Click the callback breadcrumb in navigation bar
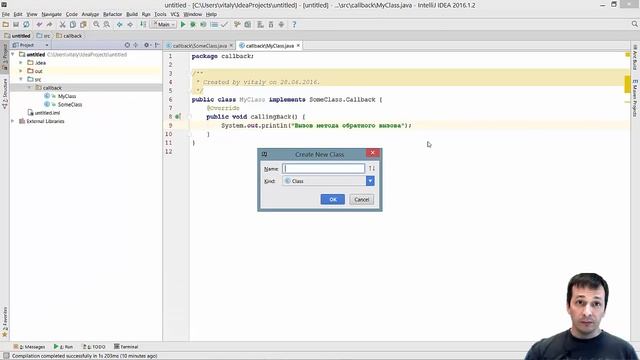Viewport: 640px width, 360px height. point(69,36)
